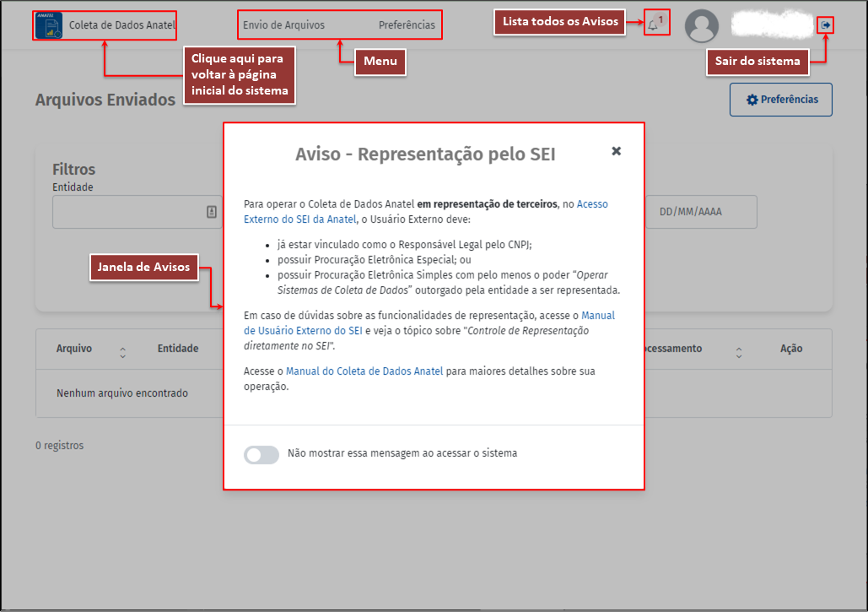Viewport: 868px width, 612px height.
Task: Click the logout icon to exit system
Action: 826,25
